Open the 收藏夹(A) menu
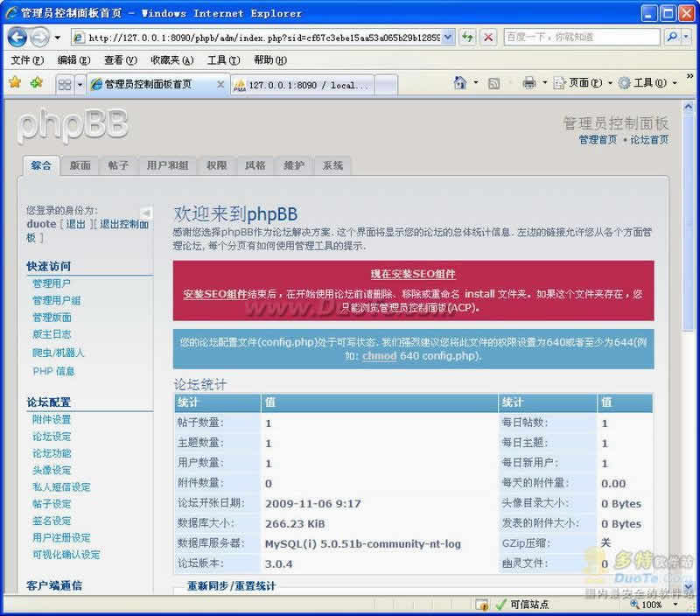Viewport: 700px width, 616px height. tap(171, 59)
